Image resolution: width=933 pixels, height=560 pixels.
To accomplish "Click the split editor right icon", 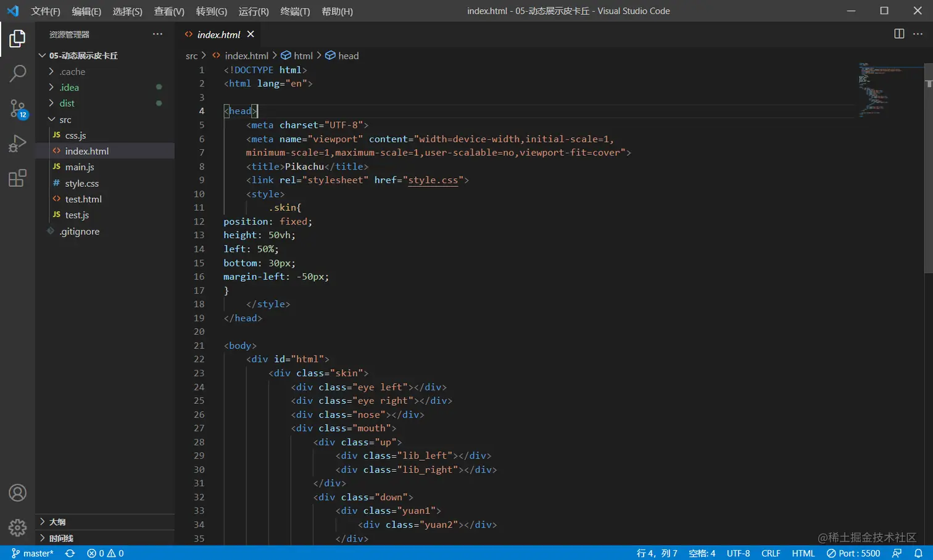I will (899, 34).
